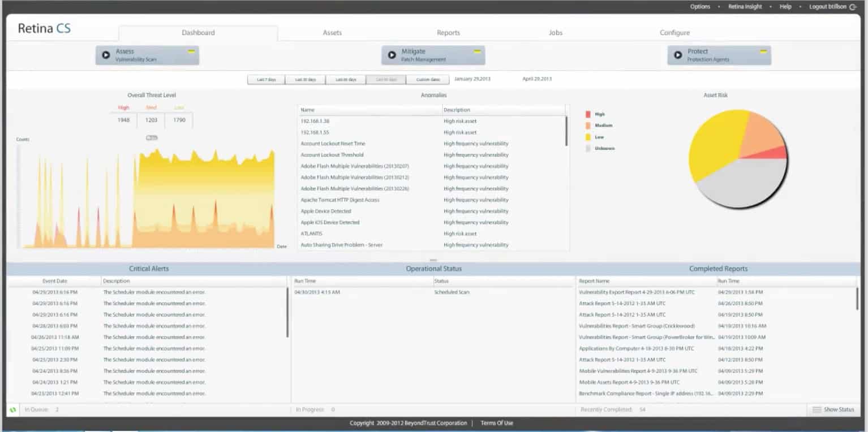Sort Anomalies by the Description column header

(504, 110)
